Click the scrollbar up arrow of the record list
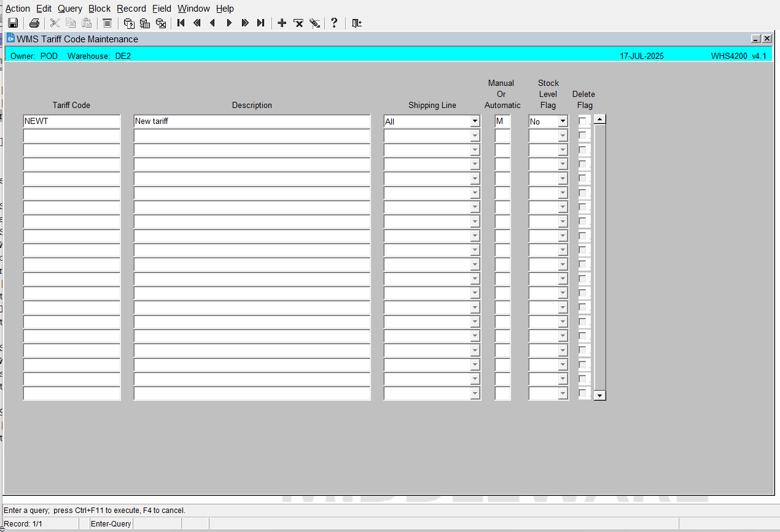The height and width of the screenshot is (532, 780). point(600,119)
